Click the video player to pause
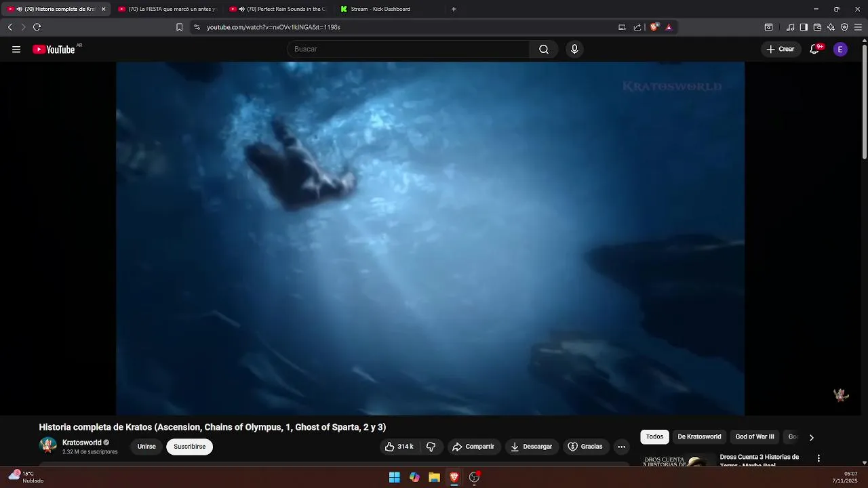The image size is (868, 488). coord(430,239)
